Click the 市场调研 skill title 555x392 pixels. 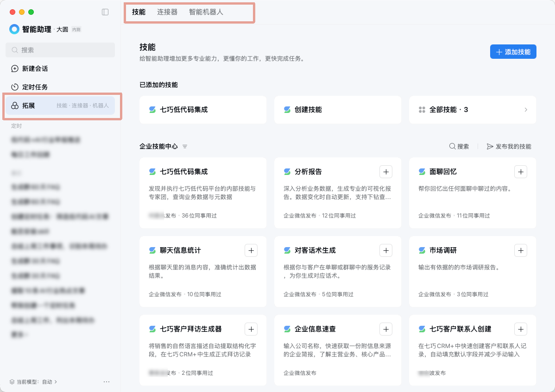pos(443,250)
